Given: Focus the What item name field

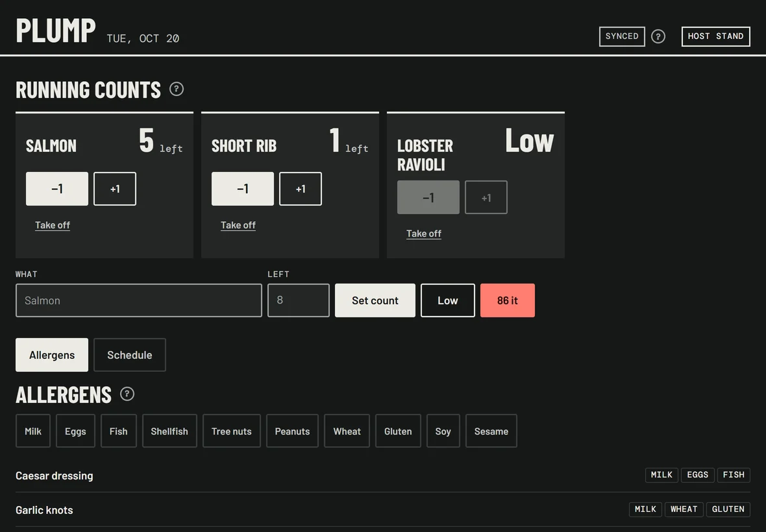Looking at the screenshot, I should pos(139,300).
